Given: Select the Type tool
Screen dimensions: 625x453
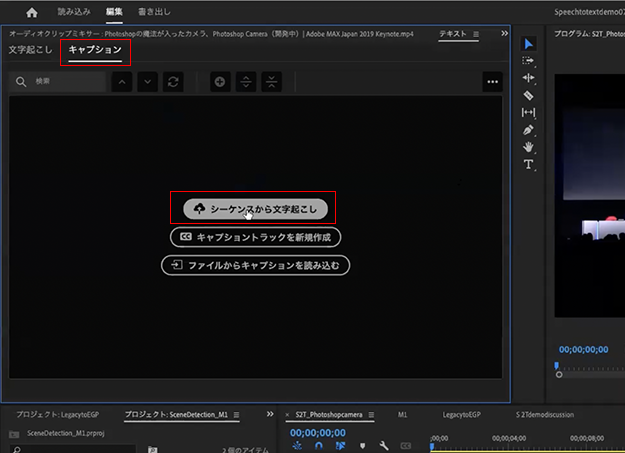Looking at the screenshot, I should pyautogui.click(x=529, y=164).
